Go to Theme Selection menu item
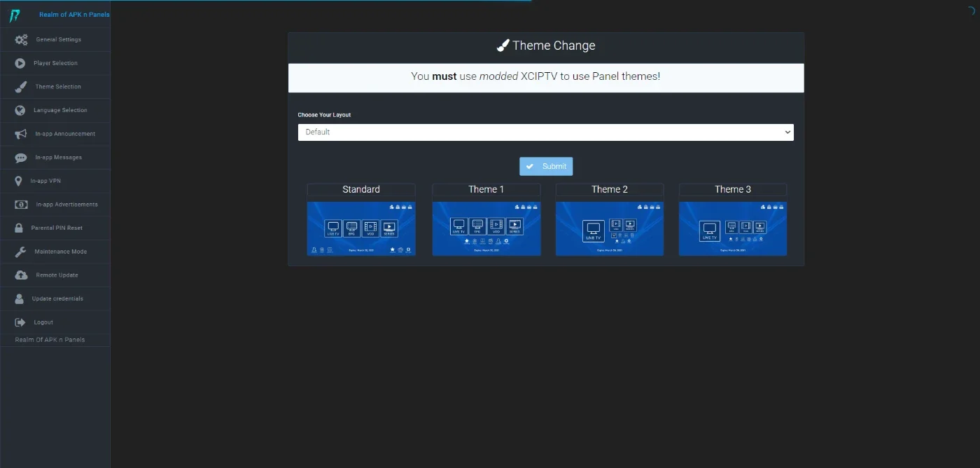The width and height of the screenshot is (980, 468). (x=55, y=87)
